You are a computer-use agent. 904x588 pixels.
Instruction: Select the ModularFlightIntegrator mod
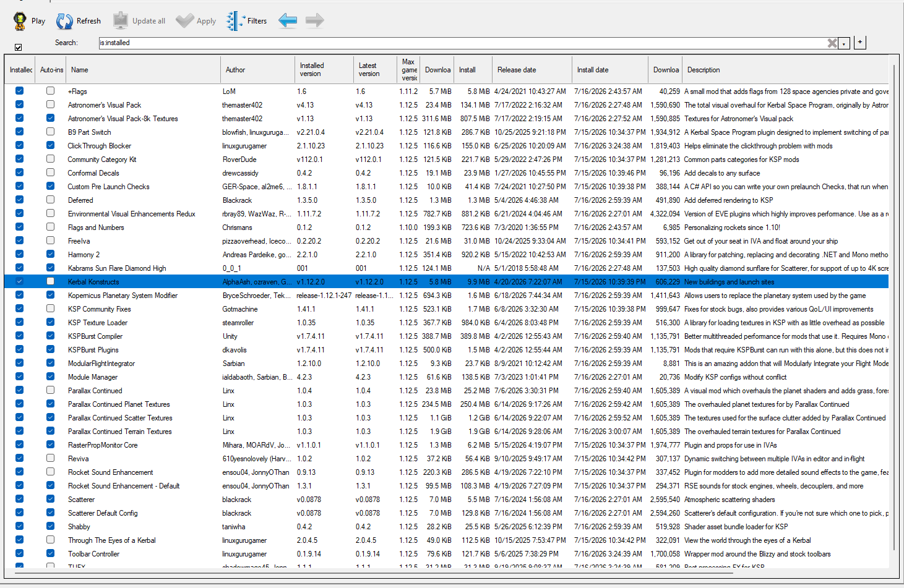coord(101,364)
